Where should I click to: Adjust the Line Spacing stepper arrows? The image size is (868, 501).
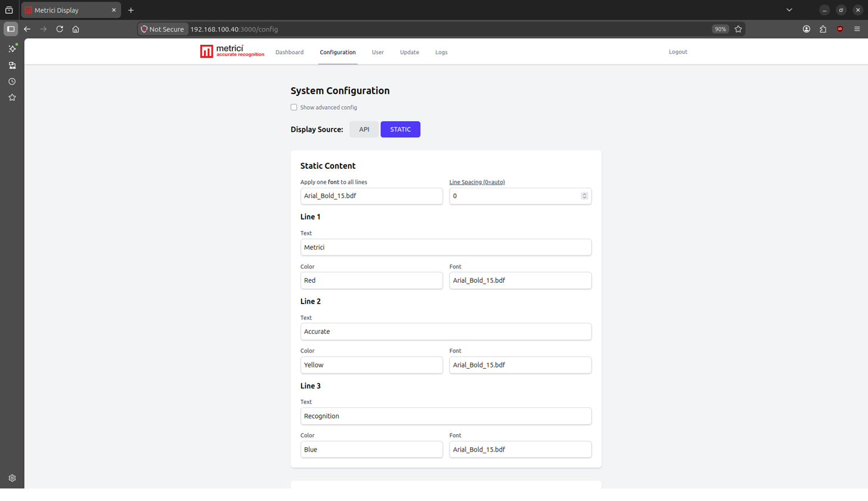tap(584, 196)
